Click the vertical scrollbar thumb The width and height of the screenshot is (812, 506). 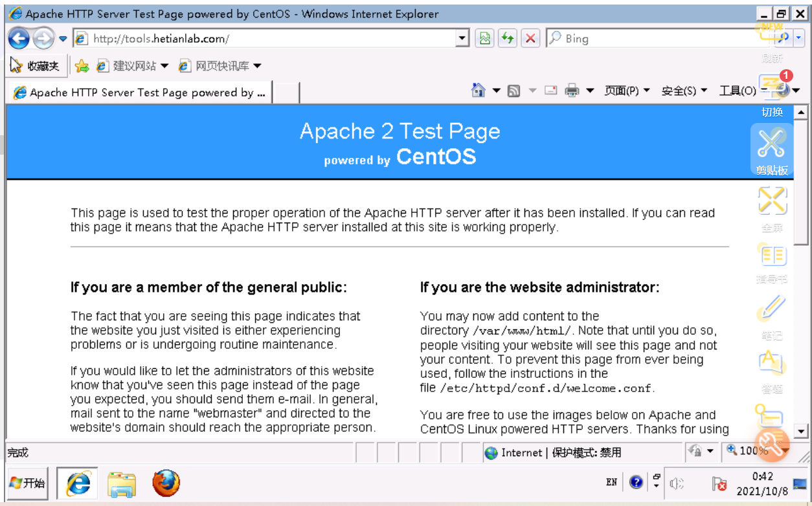(801, 182)
